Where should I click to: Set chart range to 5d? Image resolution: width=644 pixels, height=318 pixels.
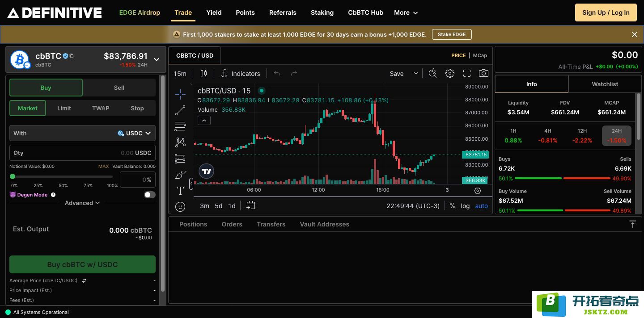219,206
